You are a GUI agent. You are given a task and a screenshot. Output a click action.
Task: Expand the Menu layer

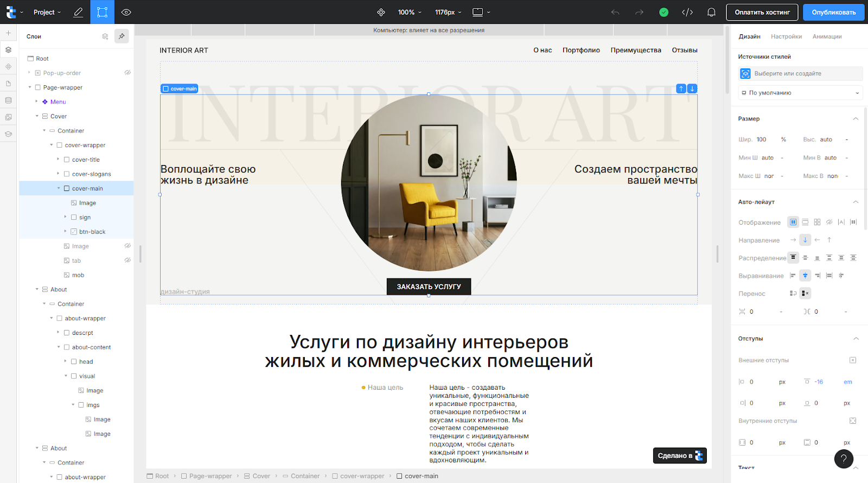(37, 101)
